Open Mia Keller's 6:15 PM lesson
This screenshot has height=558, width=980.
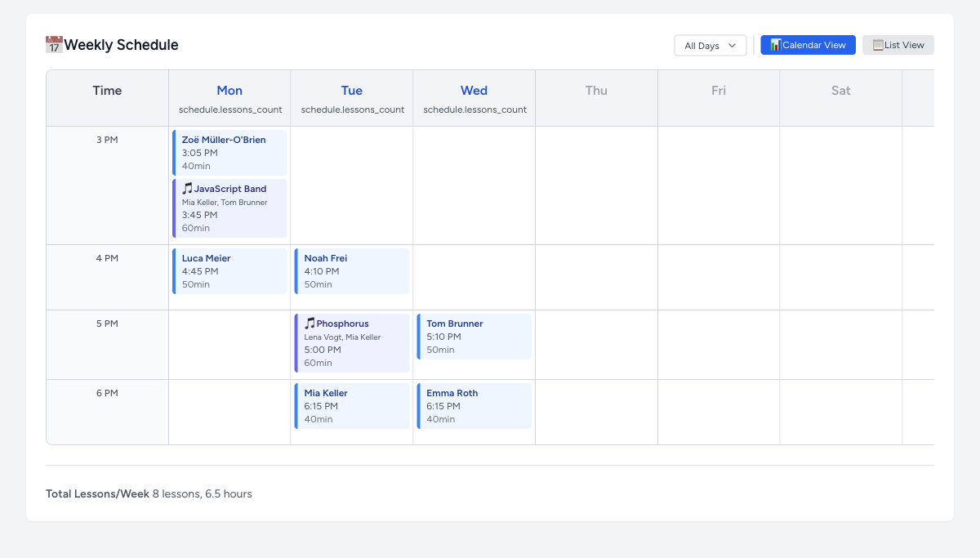[352, 406]
